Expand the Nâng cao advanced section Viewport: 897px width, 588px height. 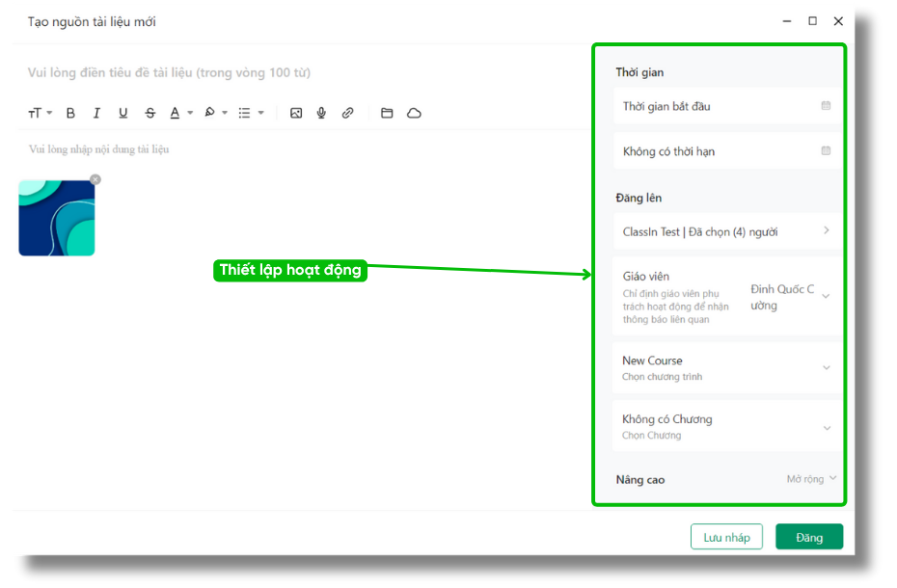pyautogui.click(x=811, y=479)
